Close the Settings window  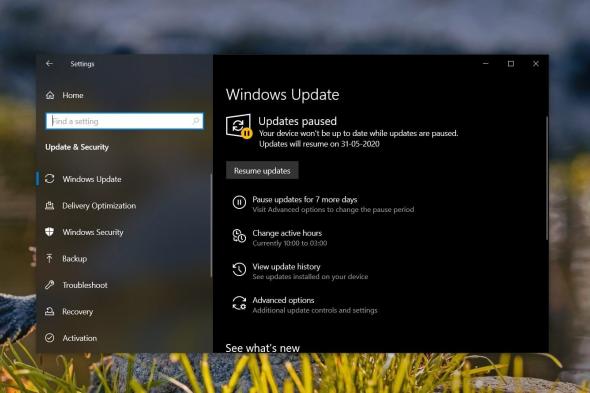point(536,64)
